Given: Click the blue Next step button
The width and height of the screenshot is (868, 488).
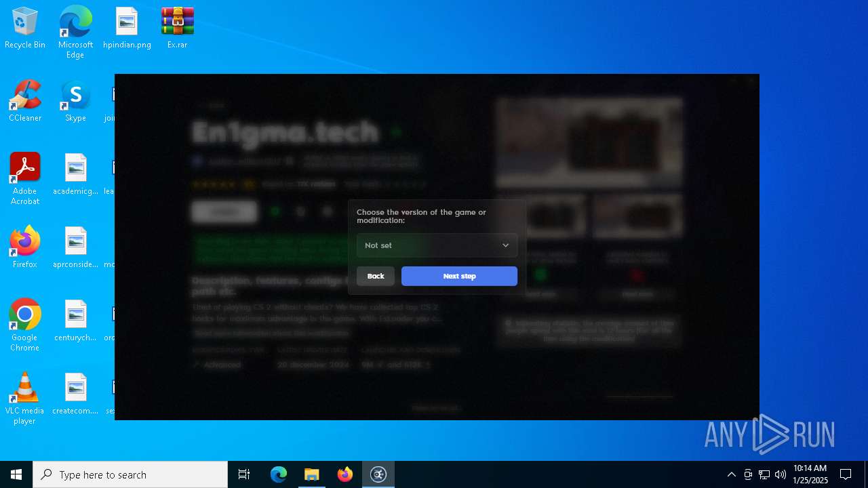Looking at the screenshot, I should pyautogui.click(x=459, y=276).
